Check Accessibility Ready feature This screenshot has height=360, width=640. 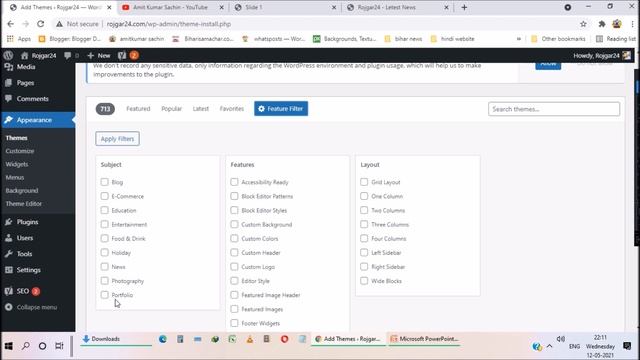[234, 182]
